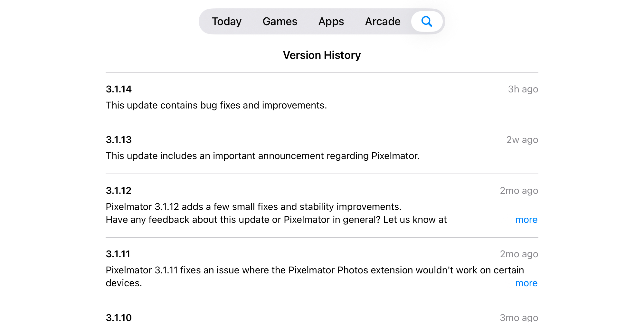644x322 pixels.
Task: Click the 3h ago timestamp
Action: (522, 89)
